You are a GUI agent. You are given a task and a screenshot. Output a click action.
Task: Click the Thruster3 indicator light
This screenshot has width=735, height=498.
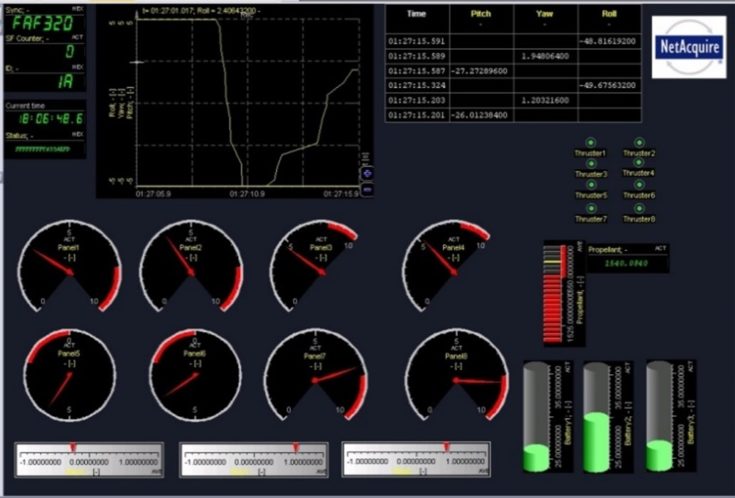coord(591,163)
